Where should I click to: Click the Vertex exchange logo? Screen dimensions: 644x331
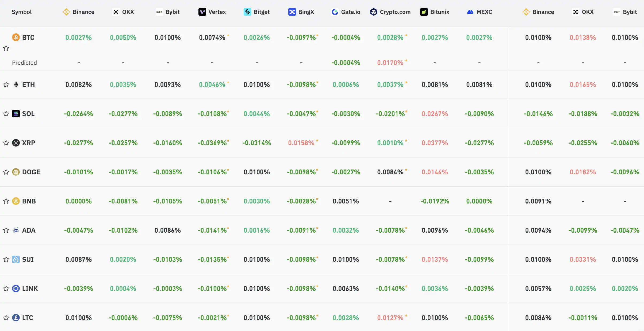pos(202,12)
